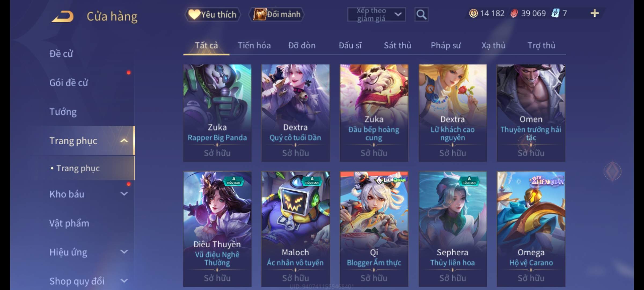The width and height of the screenshot is (644, 290).
Task: Select Zuka Rapper Big Panda skin card
Action: (217, 113)
